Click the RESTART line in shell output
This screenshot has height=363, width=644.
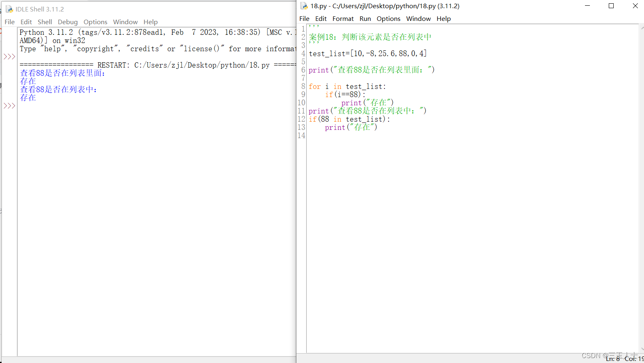[158, 65]
